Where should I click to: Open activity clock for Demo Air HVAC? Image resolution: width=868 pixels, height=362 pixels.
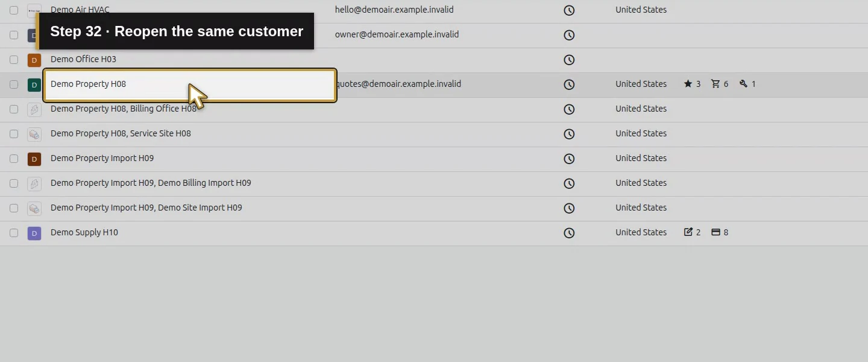pos(569,10)
